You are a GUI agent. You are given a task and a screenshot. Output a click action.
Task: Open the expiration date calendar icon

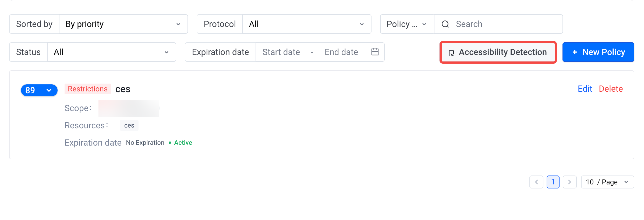coord(375,52)
